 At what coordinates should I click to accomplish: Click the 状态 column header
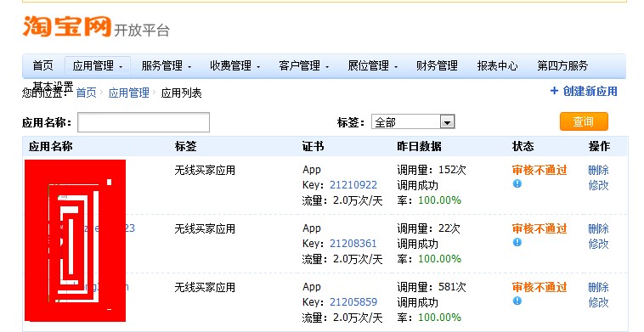pyautogui.click(x=523, y=147)
